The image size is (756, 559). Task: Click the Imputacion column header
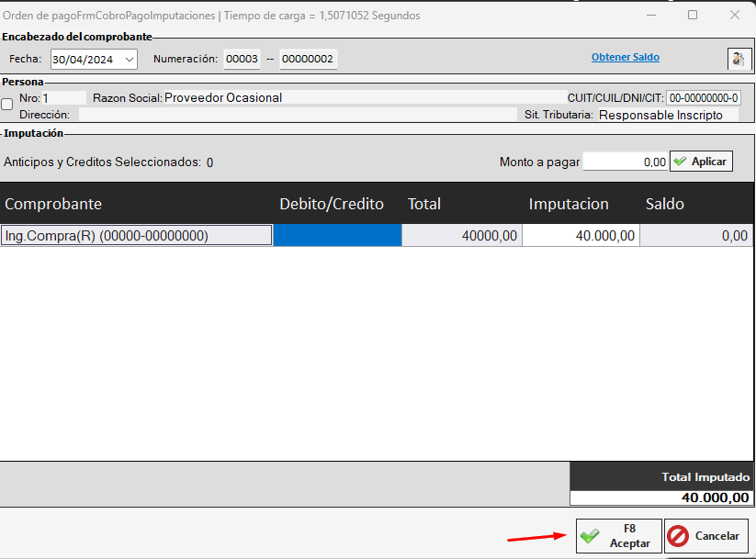click(x=568, y=204)
